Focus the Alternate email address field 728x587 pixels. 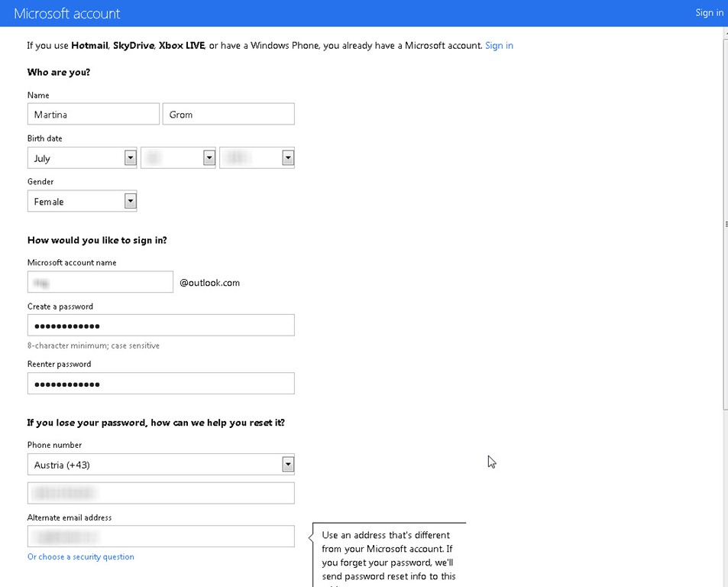click(160, 537)
